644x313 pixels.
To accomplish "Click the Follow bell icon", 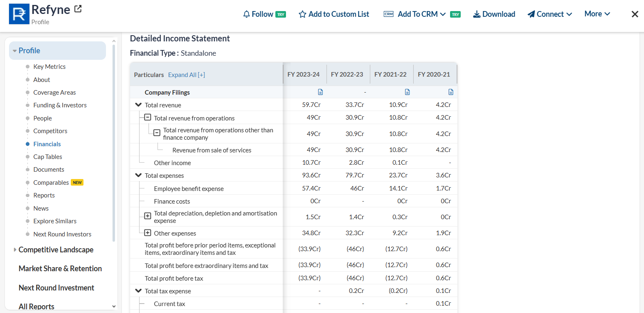I will (246, 14).
